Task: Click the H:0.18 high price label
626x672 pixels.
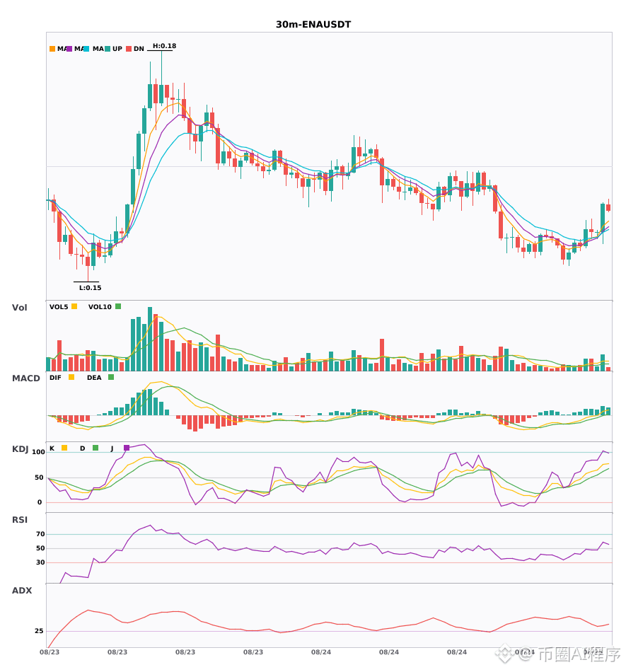Action: tap(165, 46)
